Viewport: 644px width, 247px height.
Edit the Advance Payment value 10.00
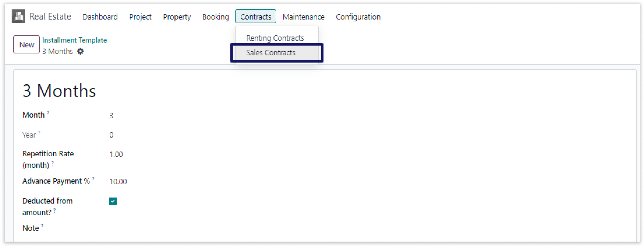click(118, 182)
